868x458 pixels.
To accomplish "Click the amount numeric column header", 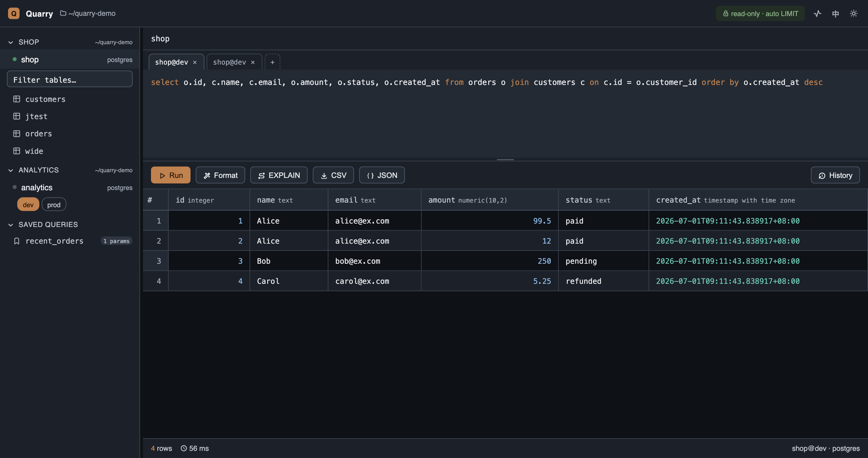I will (x=490, y=200).
